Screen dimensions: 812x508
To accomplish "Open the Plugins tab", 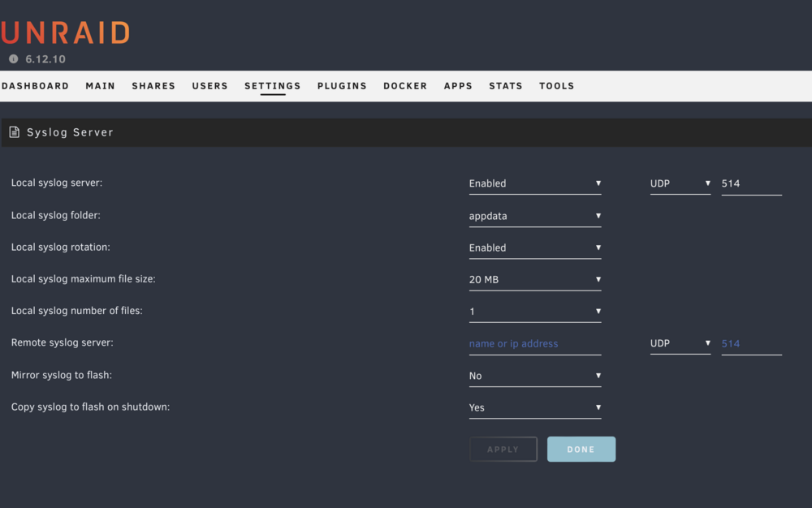I will [x=342, y=86].
